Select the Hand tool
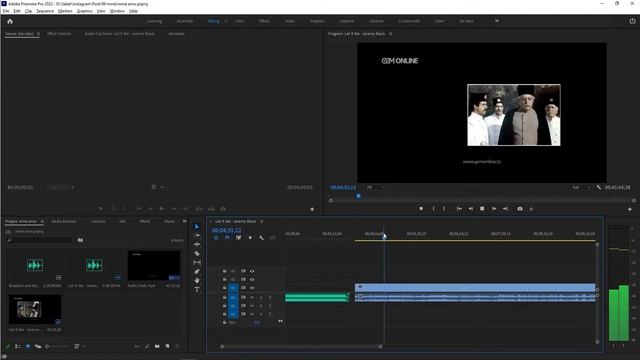 [x=197, y=280]
